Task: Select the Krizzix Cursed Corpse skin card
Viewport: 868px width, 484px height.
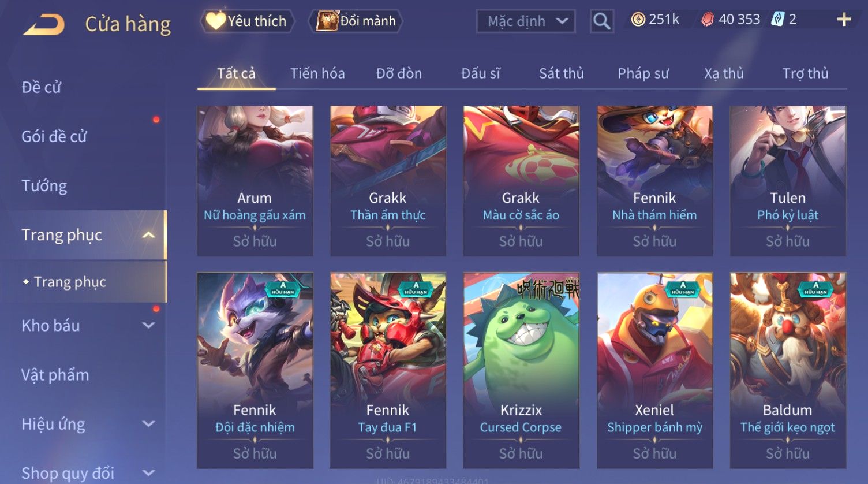Action: click(x=521, y=370)
